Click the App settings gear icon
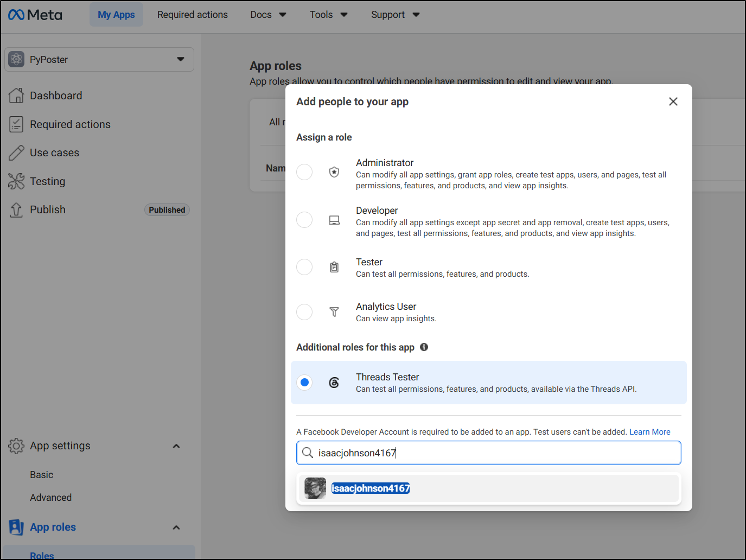746x560 pixels. 16,446
